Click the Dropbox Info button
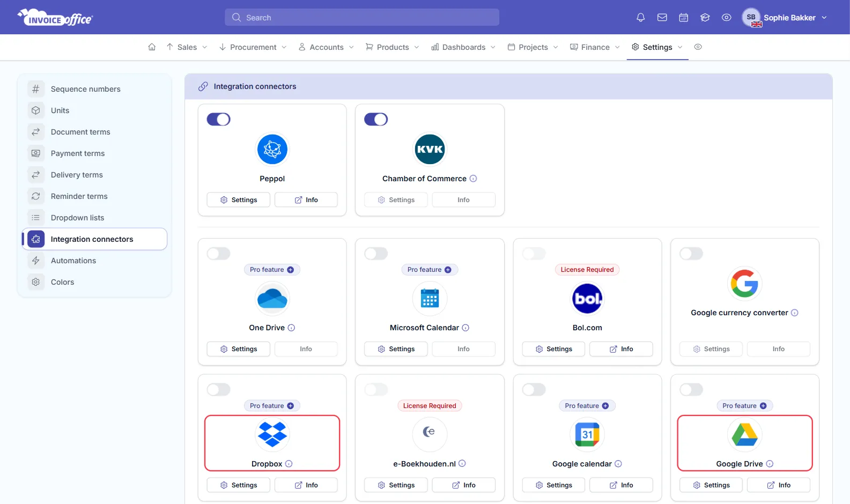850x504 pixels. [306, 485]
